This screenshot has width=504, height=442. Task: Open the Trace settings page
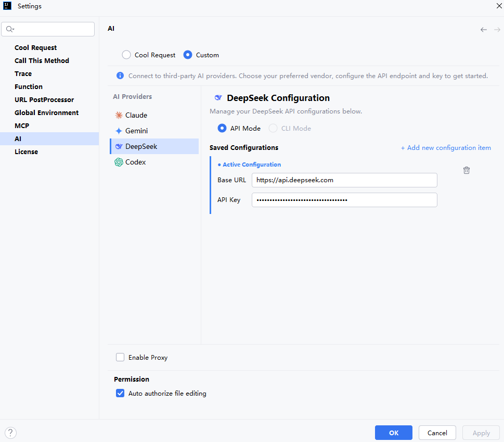49,74
